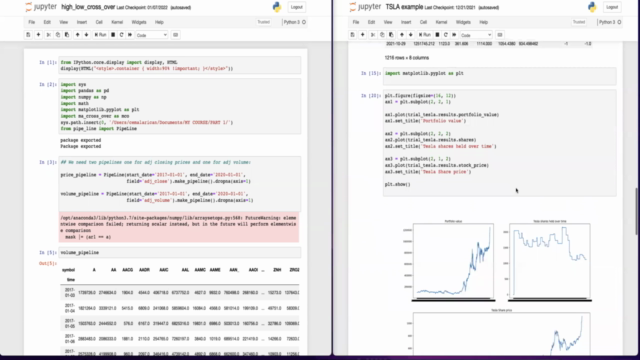The width and height of the screenshot is (640, 360).
Task: Paste cell below in high_low_cross_over notebook
Action: point(67,35)
